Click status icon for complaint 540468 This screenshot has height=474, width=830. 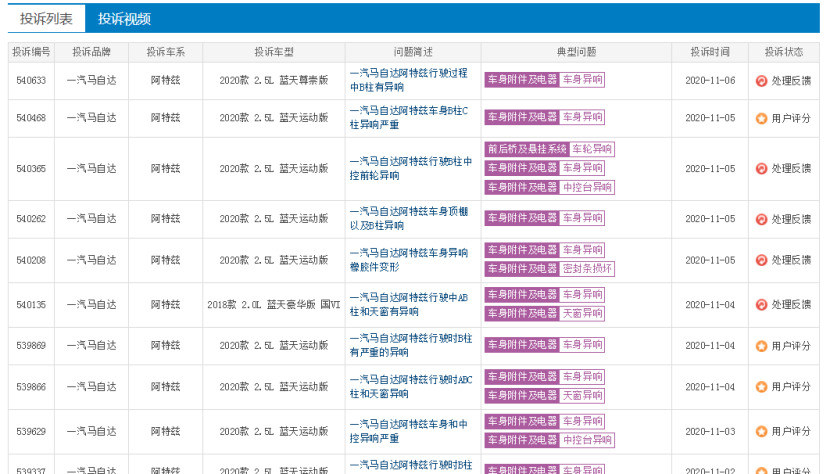[761, 119]
